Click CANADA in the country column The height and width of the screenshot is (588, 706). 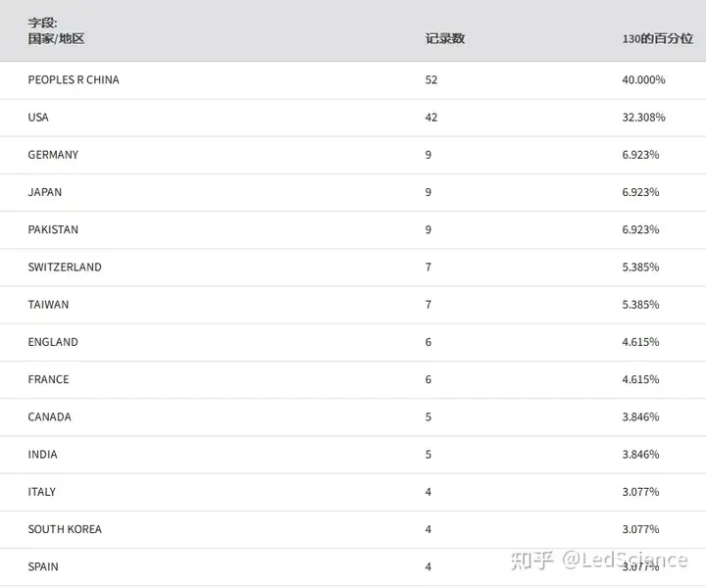coord(49,416)
